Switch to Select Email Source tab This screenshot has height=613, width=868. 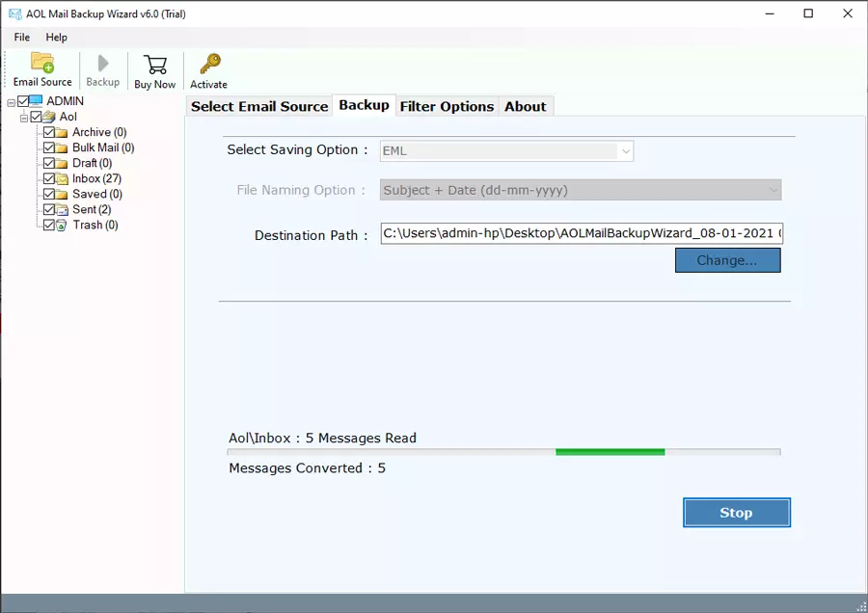[259, 106]
